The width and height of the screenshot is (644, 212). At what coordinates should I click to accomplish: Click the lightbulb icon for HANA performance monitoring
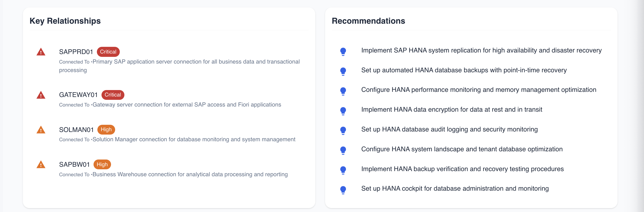coord(343,91)
